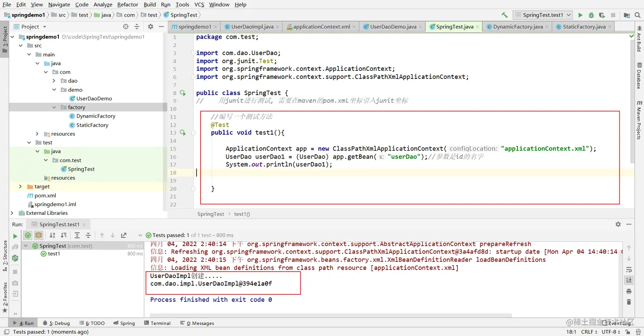
Task: Click the Stop square in the Run sidebar
Action: pyautogui.click(x=15, y=272)
